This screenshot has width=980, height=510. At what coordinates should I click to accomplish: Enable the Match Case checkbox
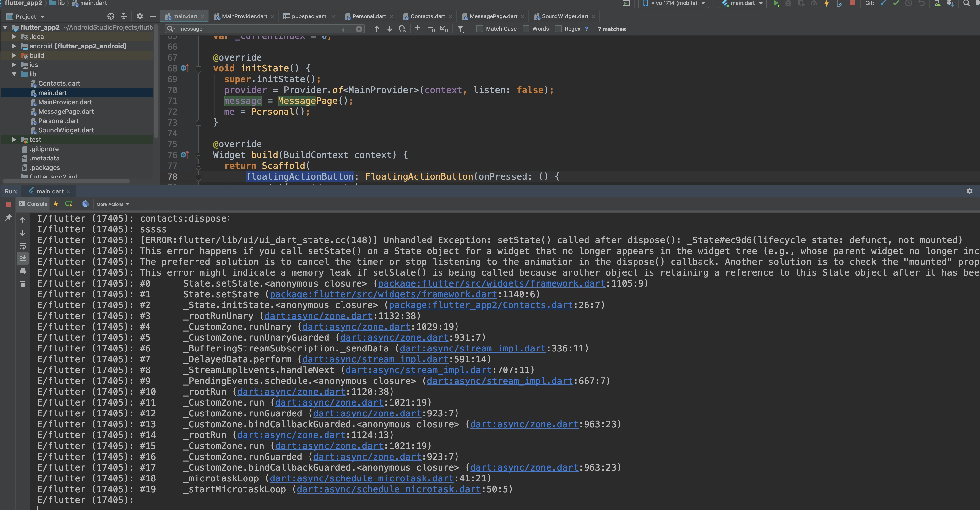[480, 29]
